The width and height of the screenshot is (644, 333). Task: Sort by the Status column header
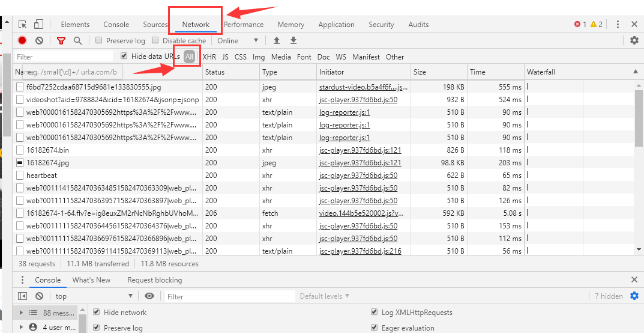[x=231, y=72]
